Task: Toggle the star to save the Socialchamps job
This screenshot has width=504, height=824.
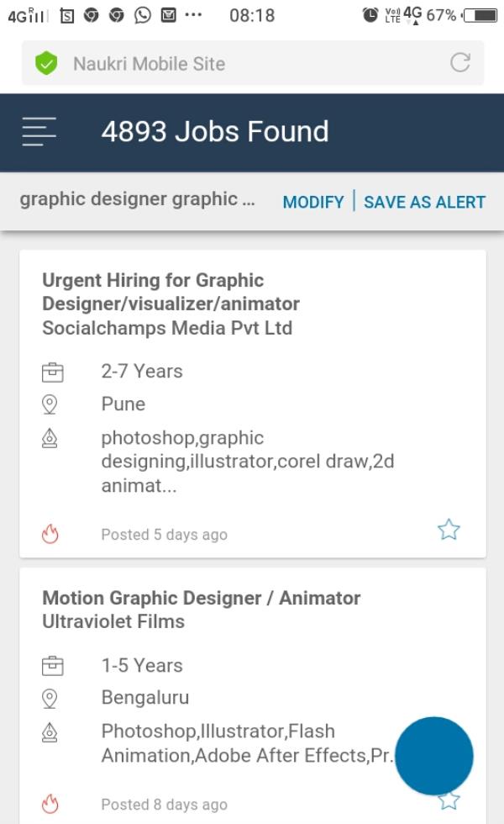Action: pos(450,530)
